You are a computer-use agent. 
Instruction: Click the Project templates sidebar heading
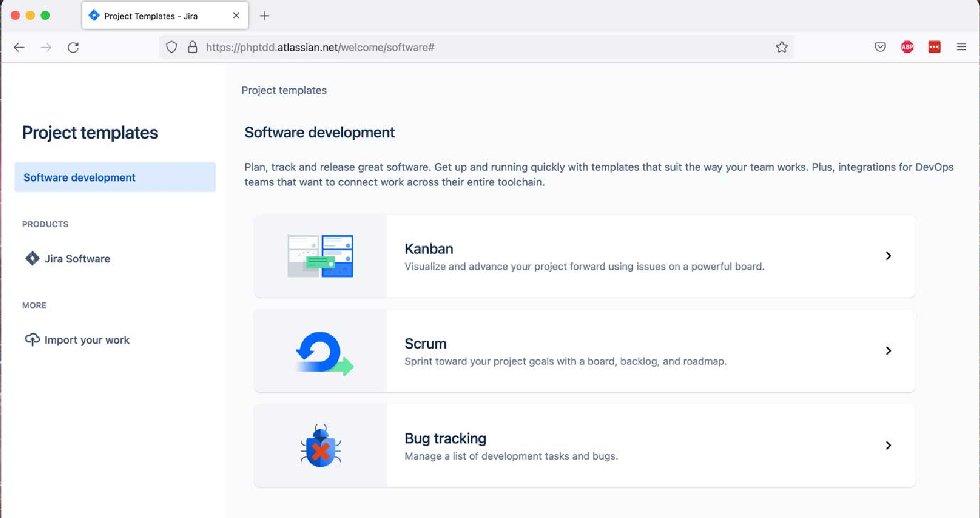[x=90, y=133]
